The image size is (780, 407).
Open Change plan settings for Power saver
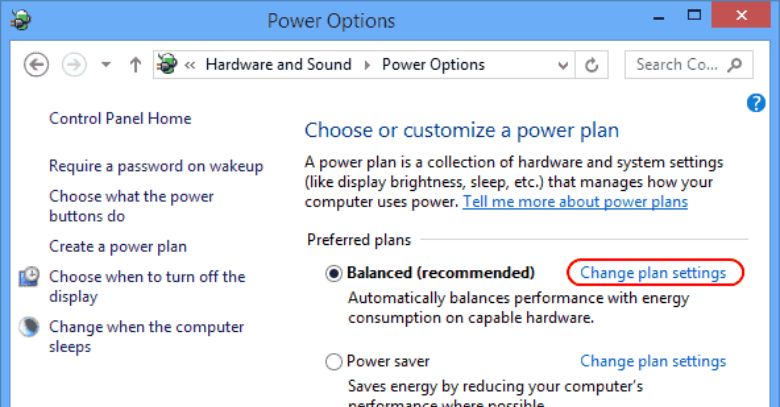pyautogui.click(x=653, y=361)
